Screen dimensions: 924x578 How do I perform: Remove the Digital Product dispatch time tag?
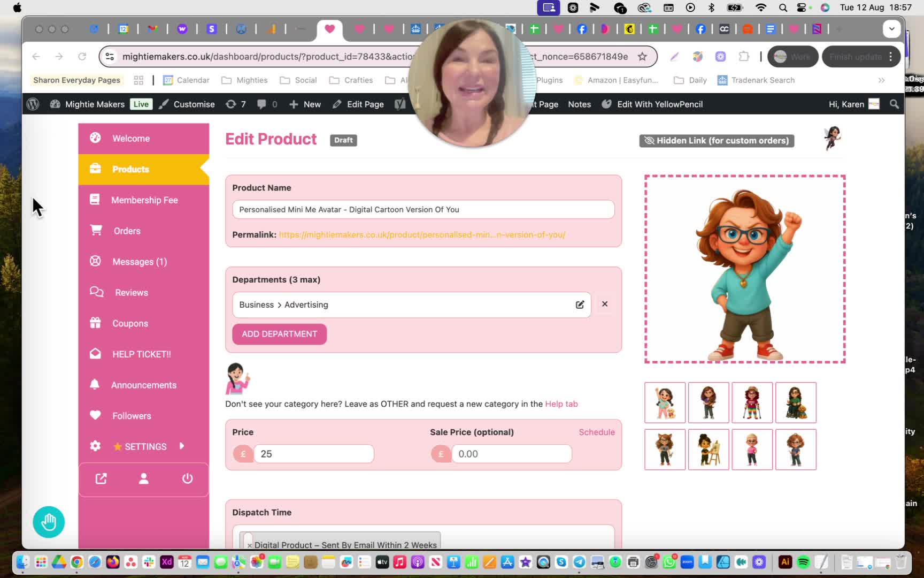click(x=250, y=545)
